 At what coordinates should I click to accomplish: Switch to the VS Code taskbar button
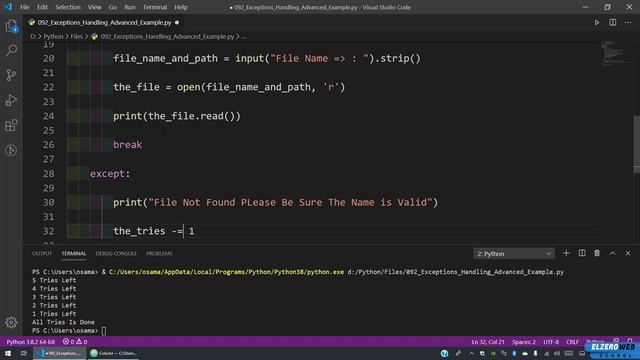[x=60, y=353]
